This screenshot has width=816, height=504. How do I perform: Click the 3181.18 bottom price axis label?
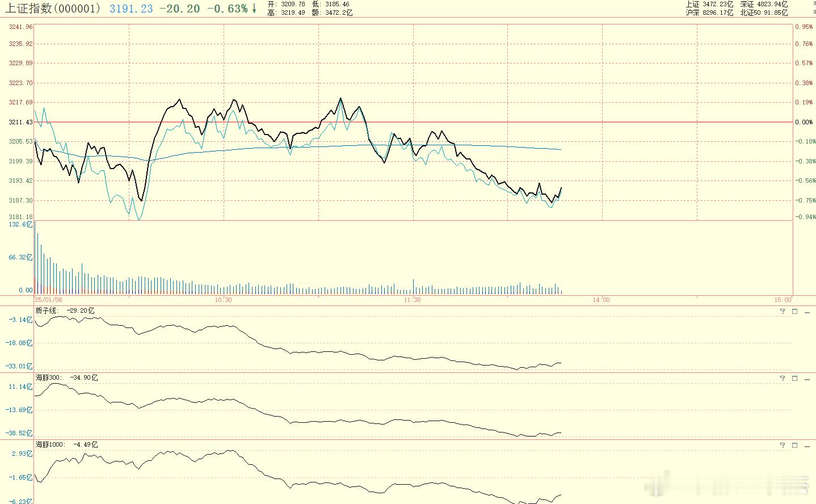click(x=21, y=217)
